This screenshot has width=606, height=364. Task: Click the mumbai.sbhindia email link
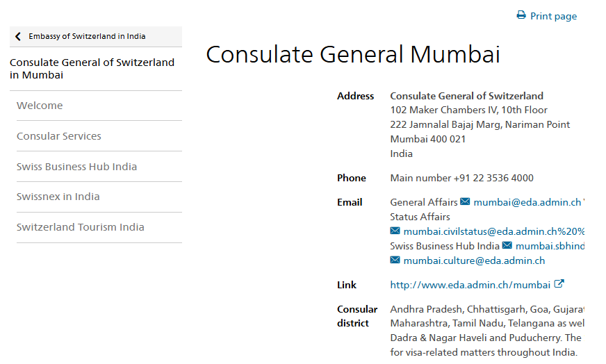click(x=549, y=246)
